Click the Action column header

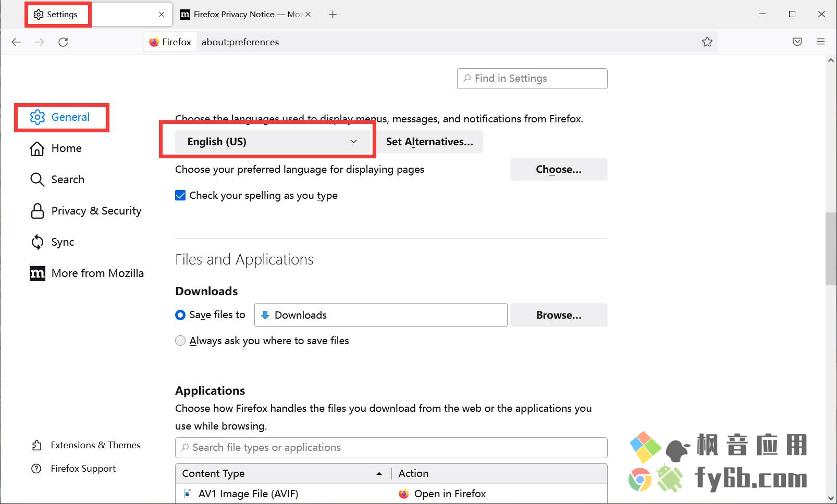[499, 473]
